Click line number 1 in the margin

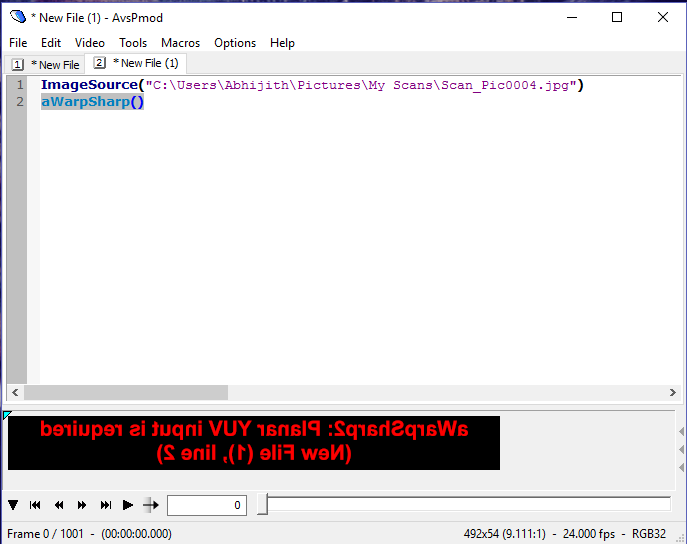pos(20,85)
